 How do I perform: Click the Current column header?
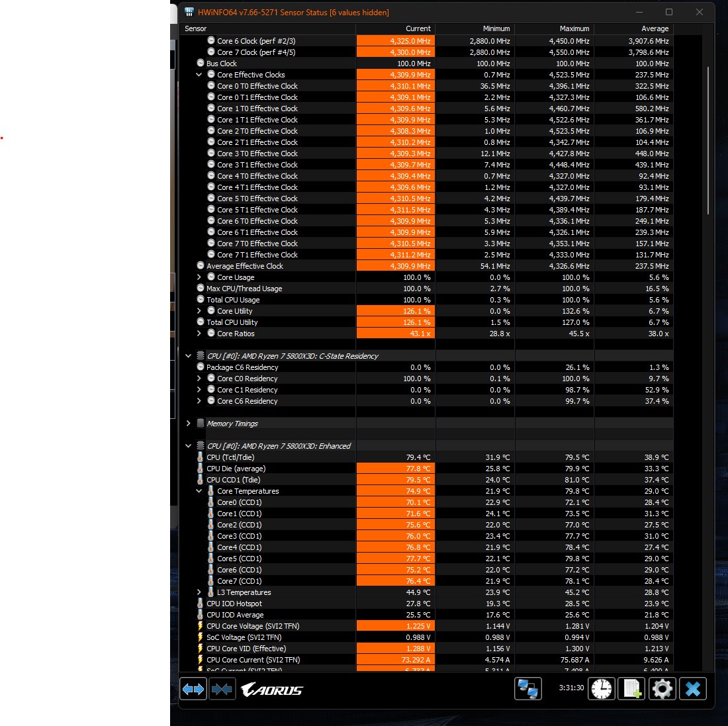pyautogui.click(x=396, y=28)
